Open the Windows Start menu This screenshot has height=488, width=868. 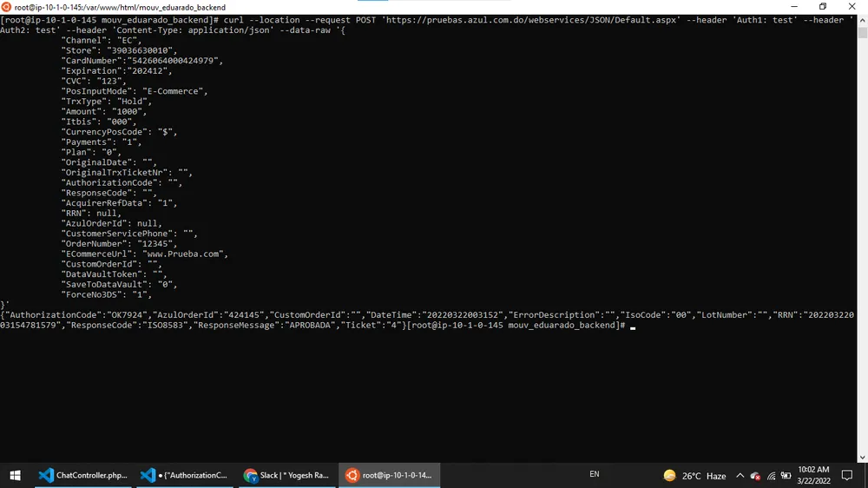tap(15, 475)
